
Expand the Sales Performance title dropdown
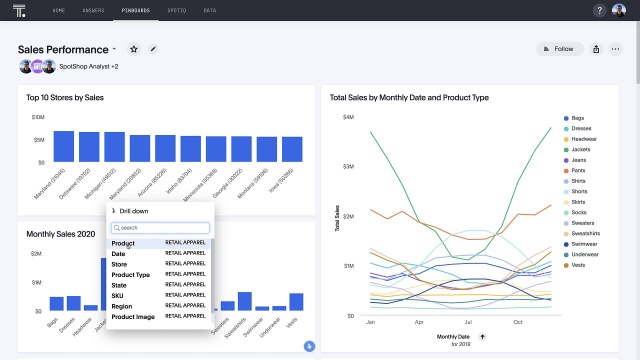[x=115, y=49]
